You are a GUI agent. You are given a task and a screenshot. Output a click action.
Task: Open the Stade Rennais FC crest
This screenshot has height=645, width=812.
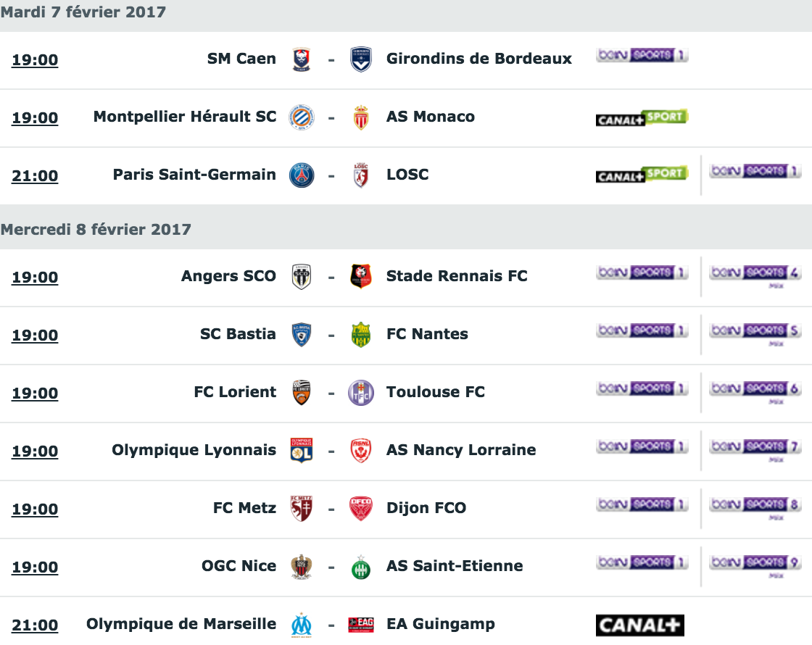[x=361, y=276]
